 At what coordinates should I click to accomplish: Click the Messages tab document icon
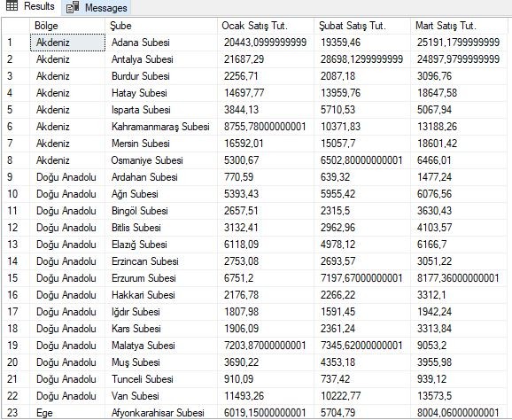click(x=73, y=7)
